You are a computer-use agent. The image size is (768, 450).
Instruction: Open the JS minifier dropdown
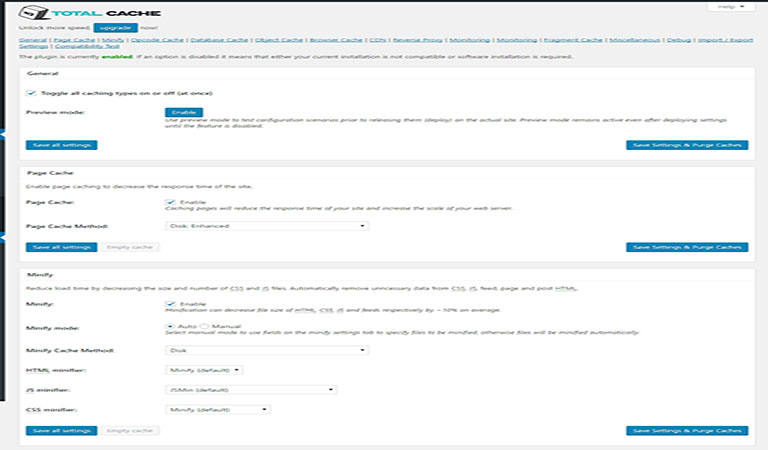[251, 390]
